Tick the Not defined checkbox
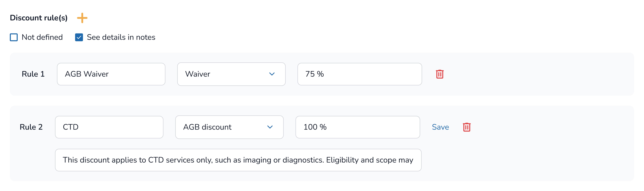 (x=14, y=37)
